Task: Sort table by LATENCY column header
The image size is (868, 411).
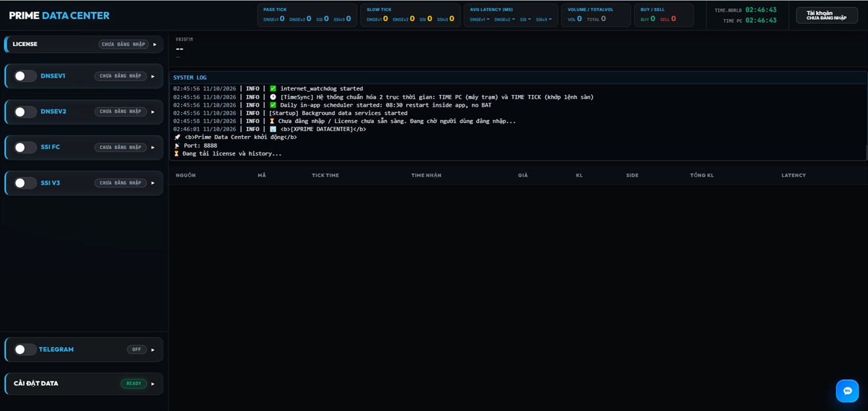Action: pos(794,175)
